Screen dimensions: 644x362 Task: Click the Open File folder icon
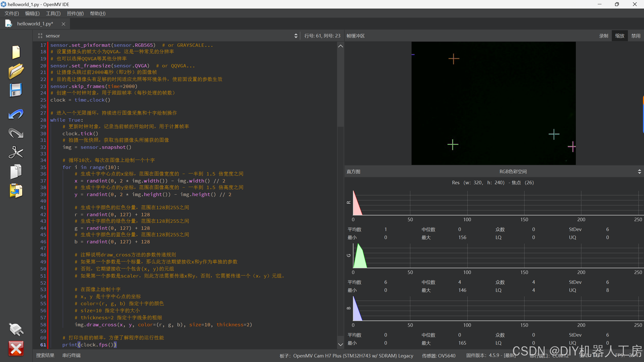point(16,71)
